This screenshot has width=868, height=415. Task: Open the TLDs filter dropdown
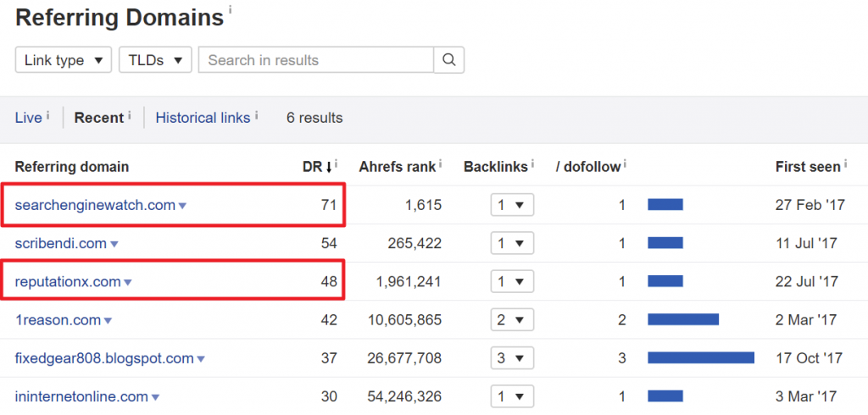(154, 60)
